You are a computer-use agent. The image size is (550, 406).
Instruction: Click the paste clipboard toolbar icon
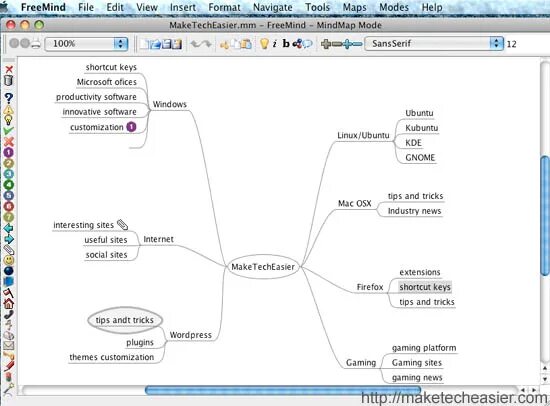click(x=246, y=44)
